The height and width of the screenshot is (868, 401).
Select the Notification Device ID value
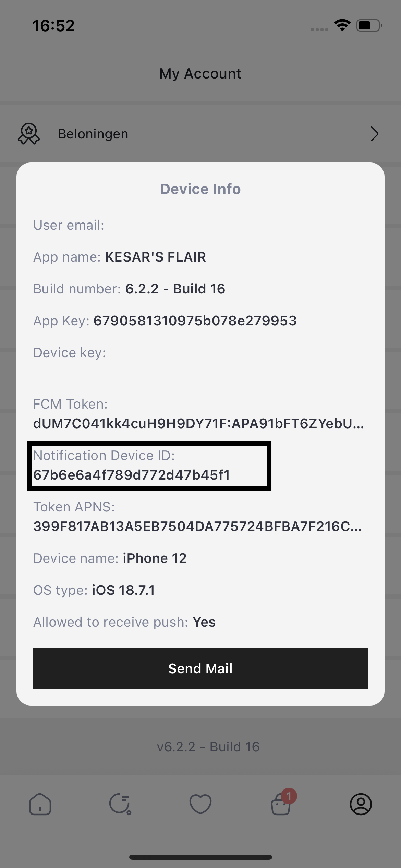point(132,475)
